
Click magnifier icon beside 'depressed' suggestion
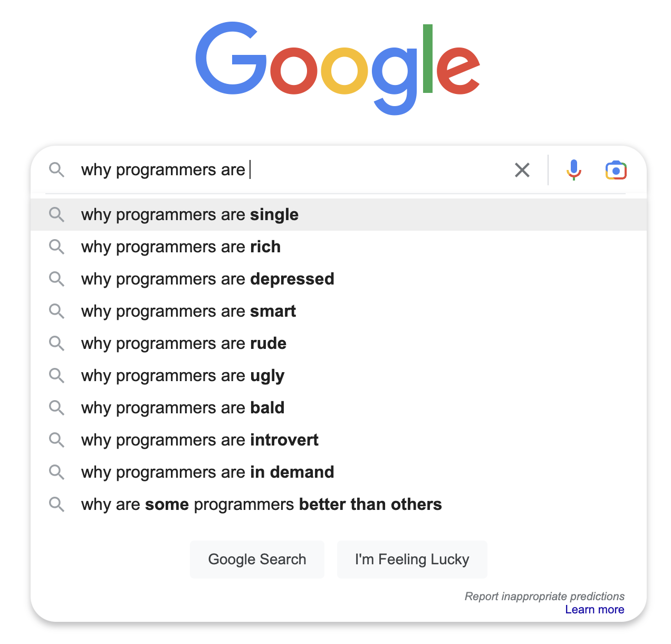56,279
